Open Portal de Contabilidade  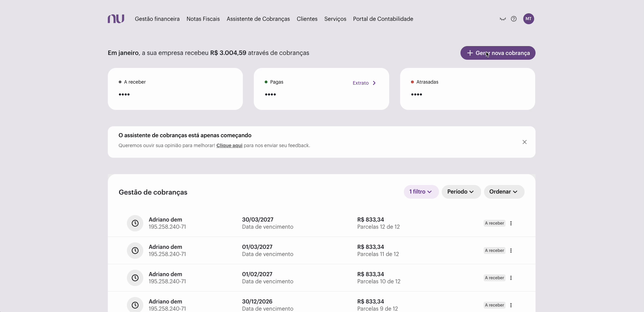[383, 19]
